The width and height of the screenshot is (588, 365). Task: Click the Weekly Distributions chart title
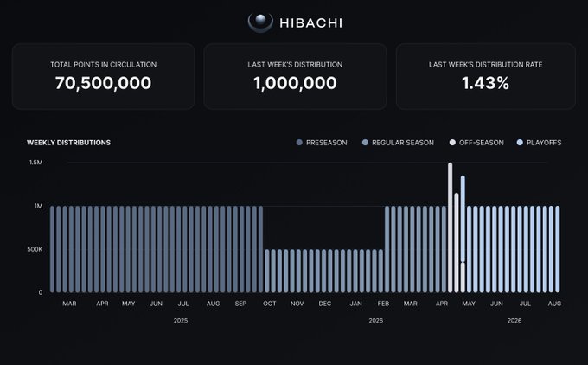[68, 143]
